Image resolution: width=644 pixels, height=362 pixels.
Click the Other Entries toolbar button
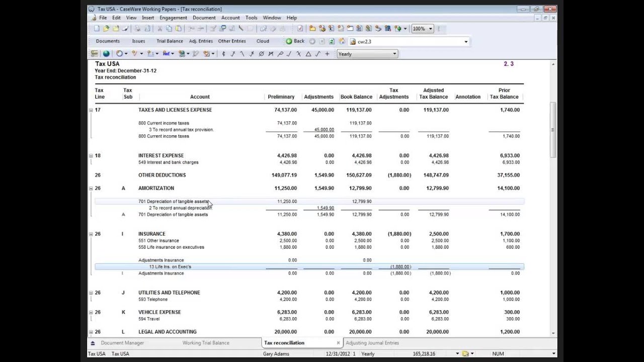click(232, 41)
